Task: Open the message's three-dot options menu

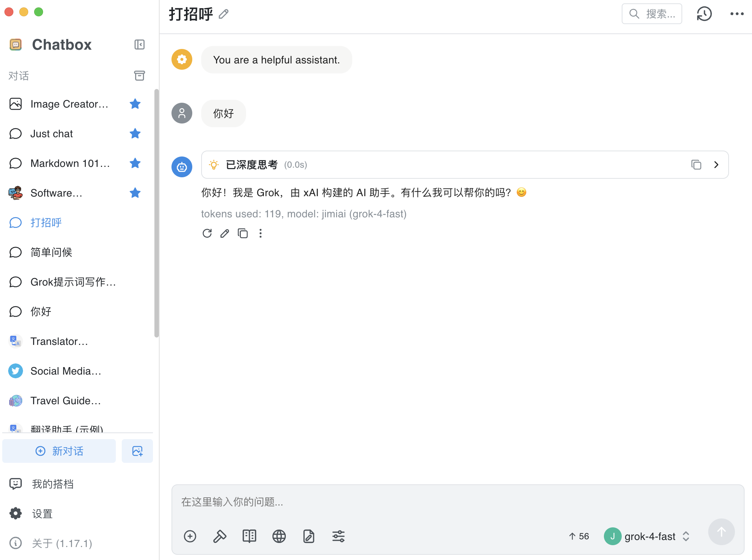Action: click(x=260, y=233)
